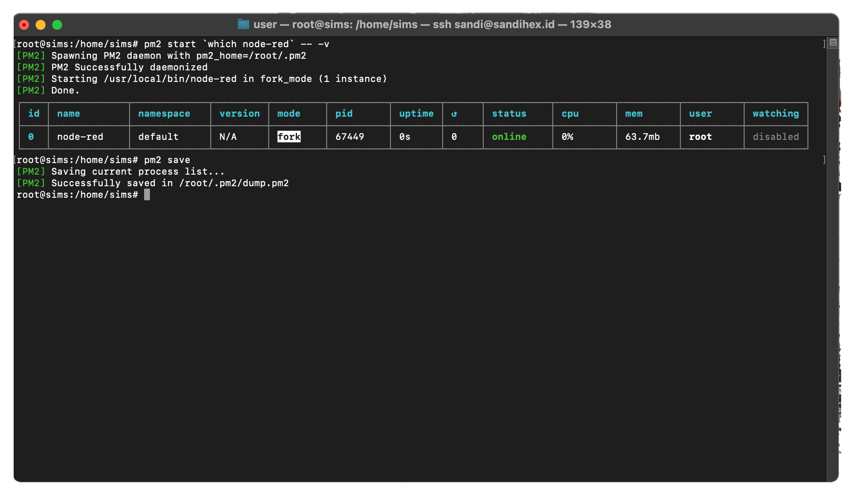Minimize the terminal with yellow button
Screen dimensions: 849x504
[x=41, y=25]
